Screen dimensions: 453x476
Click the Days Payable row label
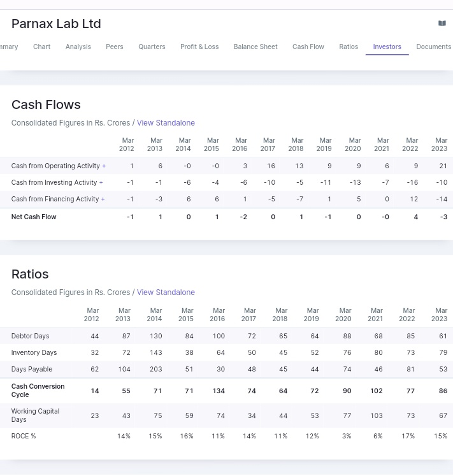coord(32,369)
